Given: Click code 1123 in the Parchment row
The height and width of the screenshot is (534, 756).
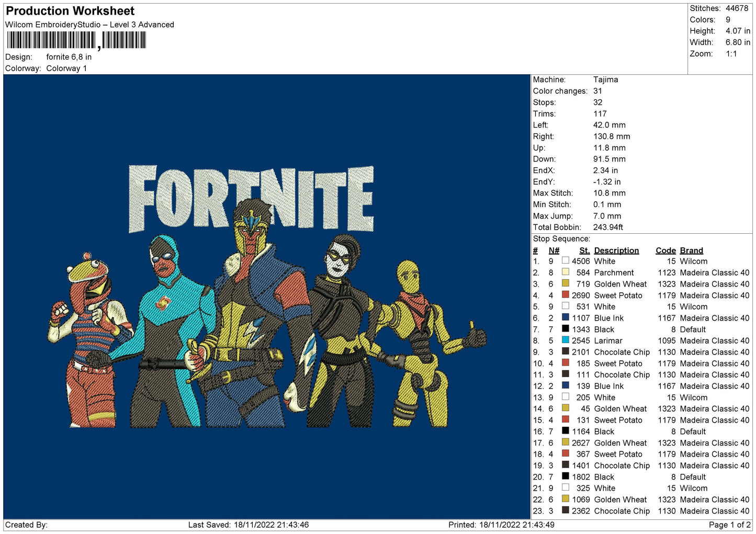Looking at the screenshot, I should pyautogui.click(x=667, y=272).
